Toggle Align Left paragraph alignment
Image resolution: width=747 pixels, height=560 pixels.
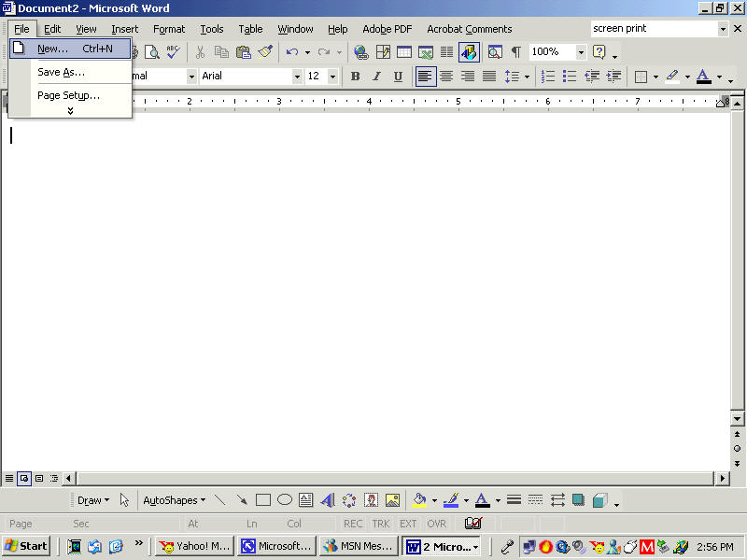426,77
